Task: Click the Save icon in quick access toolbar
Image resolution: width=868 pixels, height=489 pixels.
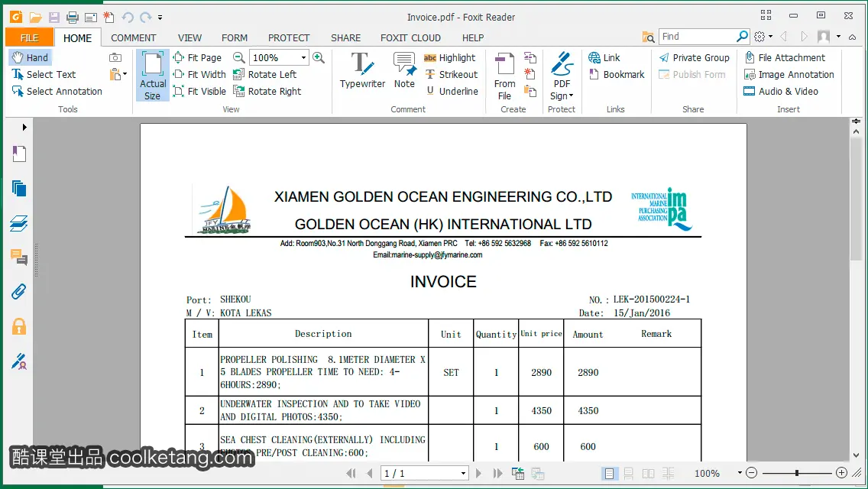Action: 53,17
